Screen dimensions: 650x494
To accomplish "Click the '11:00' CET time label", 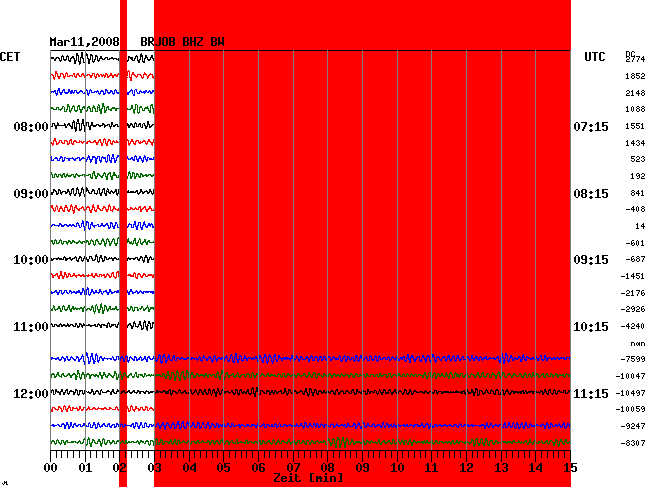I will click(x=31, y=327).
